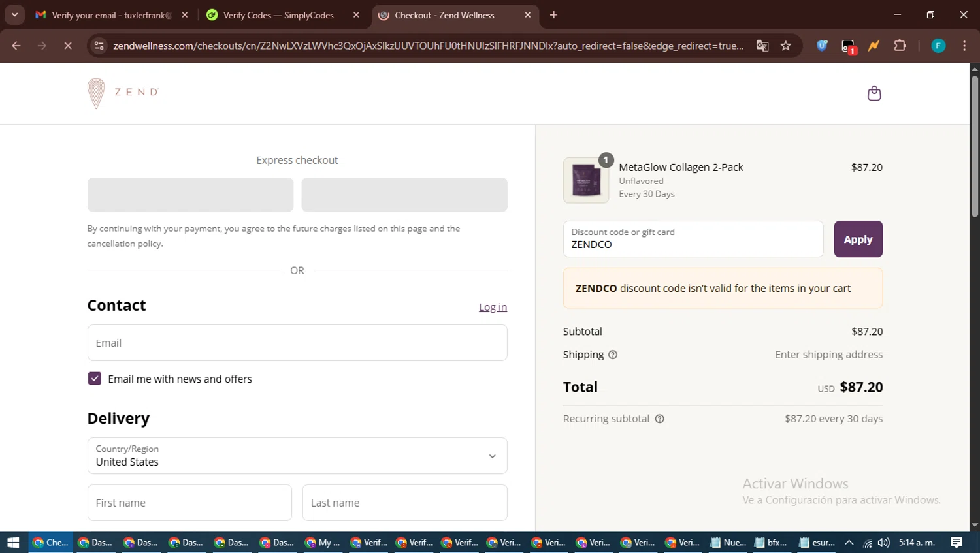The width and height of the screenshot is (980, 553).
Task: Click the ZENDCO invalid discount code message
Action: pos(723,288)
